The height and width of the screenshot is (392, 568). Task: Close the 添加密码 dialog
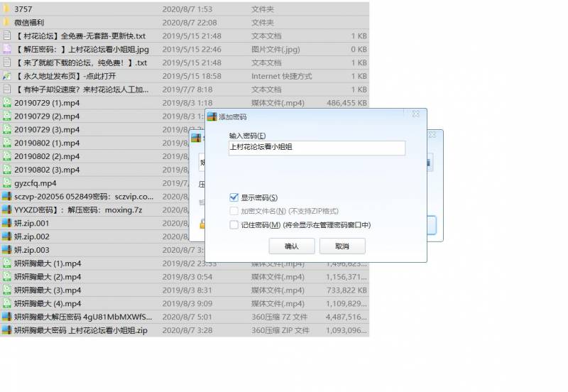click(x=415, y=114)
